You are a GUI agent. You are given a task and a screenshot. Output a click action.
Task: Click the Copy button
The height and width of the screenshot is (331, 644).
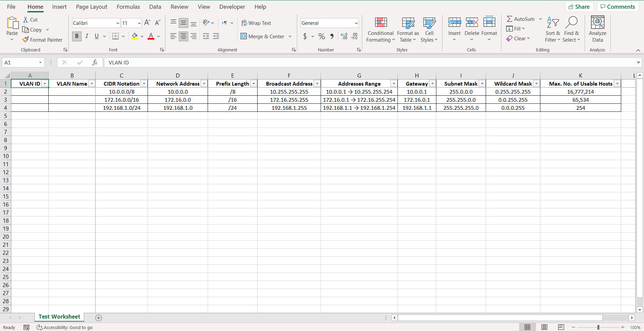pyautogui.click(x=32, y=30)
